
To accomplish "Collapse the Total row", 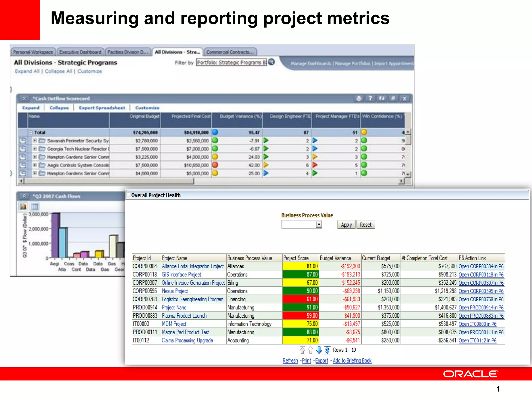I will click(x=31, y=132).
